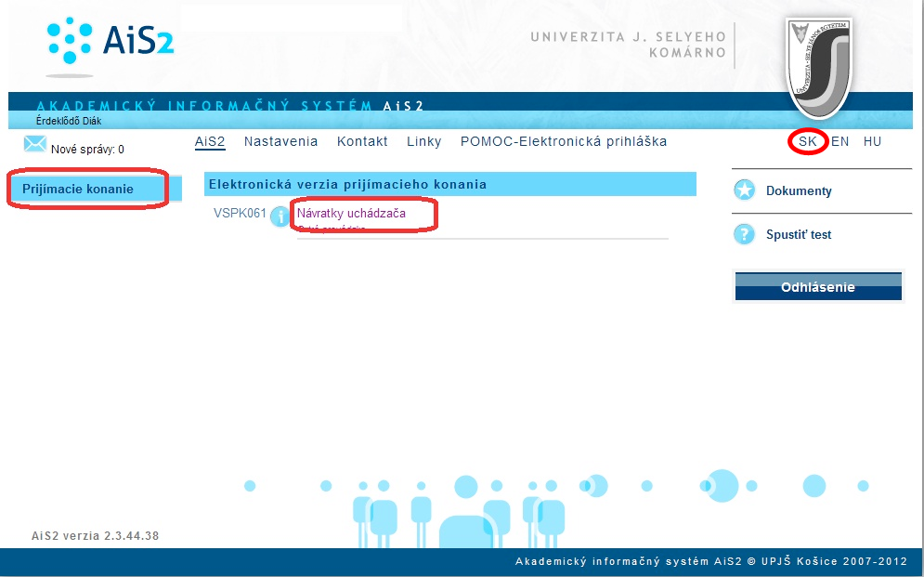The height and width of the screenshot is (577, 924).
Task: Open the Dokumenty text link
Action: coord(799,190)
